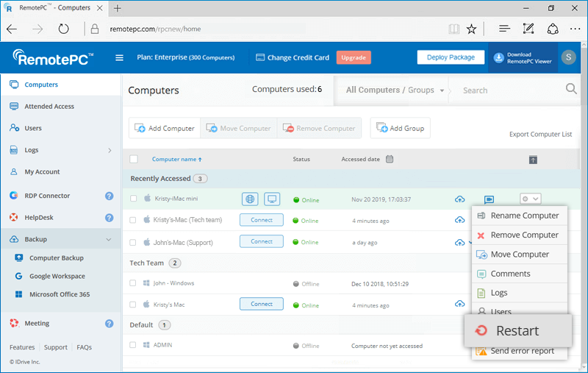Click the web viewer globe icon for Kristy-iMac mini

(x=251, y=199)
